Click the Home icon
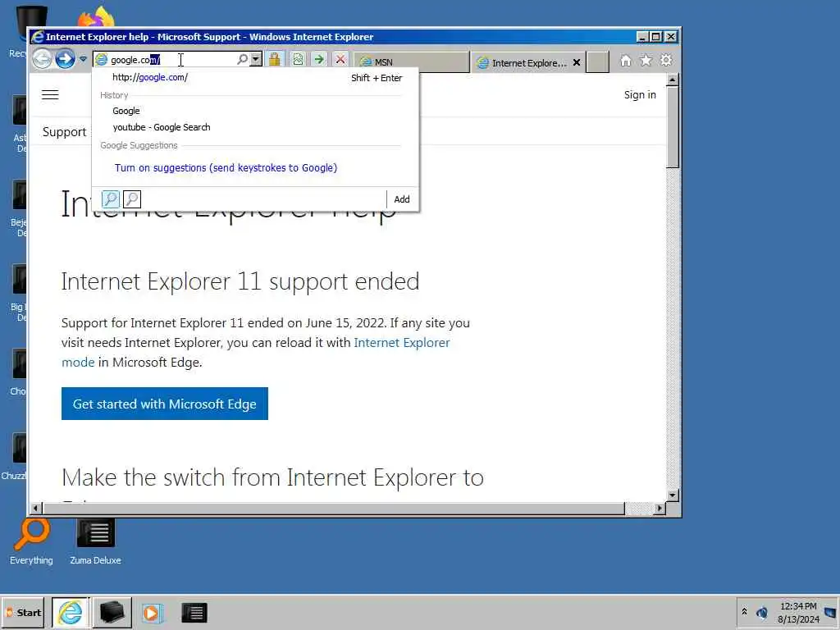 click(626, 61)
